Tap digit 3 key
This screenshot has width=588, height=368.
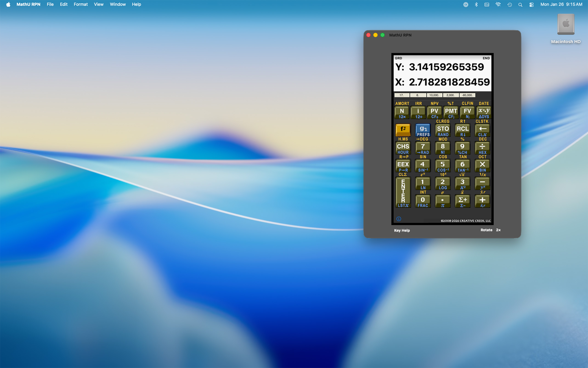click(463, 184)
